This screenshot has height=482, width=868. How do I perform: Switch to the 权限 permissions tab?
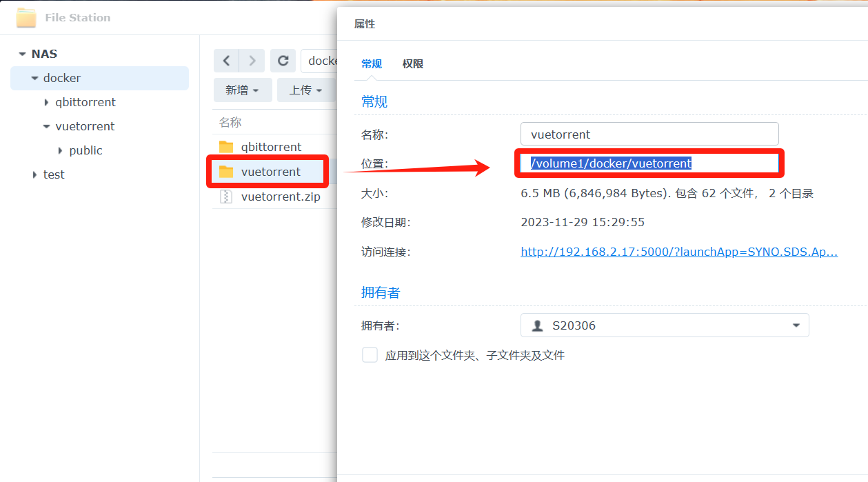(x=412, y=63)
